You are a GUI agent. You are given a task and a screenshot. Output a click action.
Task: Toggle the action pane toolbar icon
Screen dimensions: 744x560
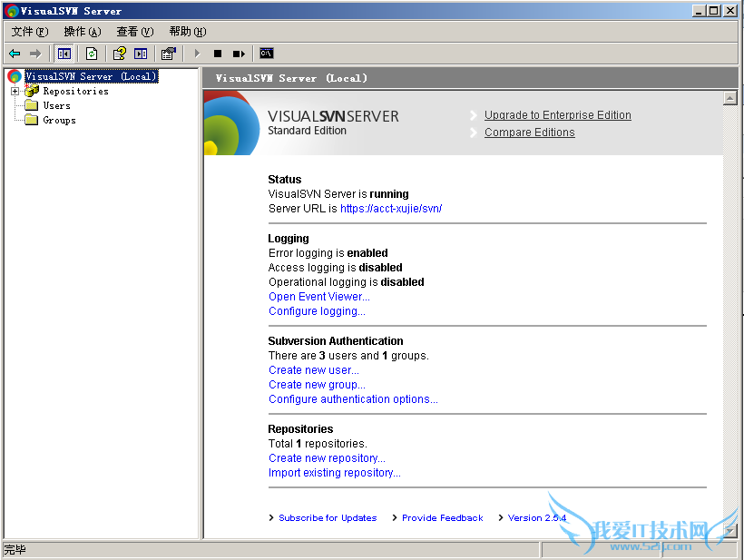click(141, 54)
